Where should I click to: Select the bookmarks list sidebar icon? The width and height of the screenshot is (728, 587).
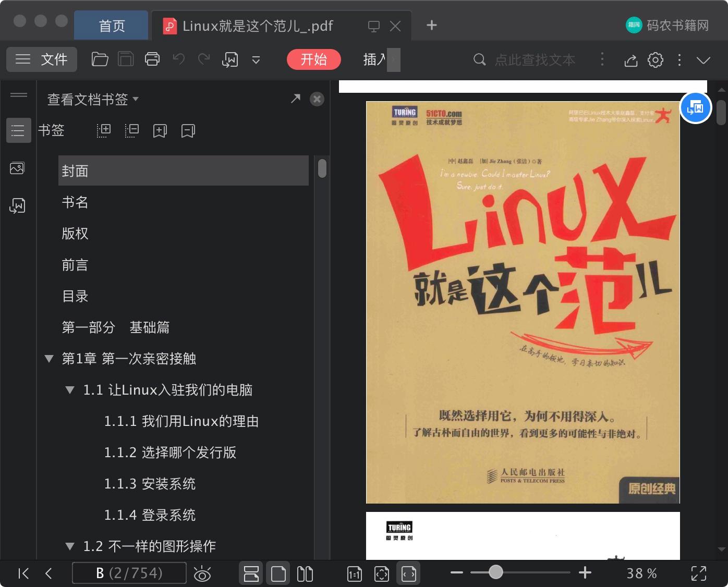(x=18, y=130)
